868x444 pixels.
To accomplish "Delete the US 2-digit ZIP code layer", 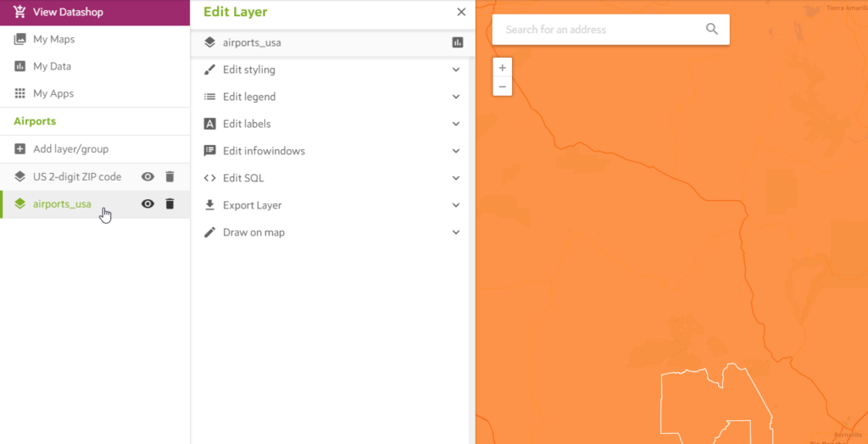I will pyautogui.click(x=170, y=176).
